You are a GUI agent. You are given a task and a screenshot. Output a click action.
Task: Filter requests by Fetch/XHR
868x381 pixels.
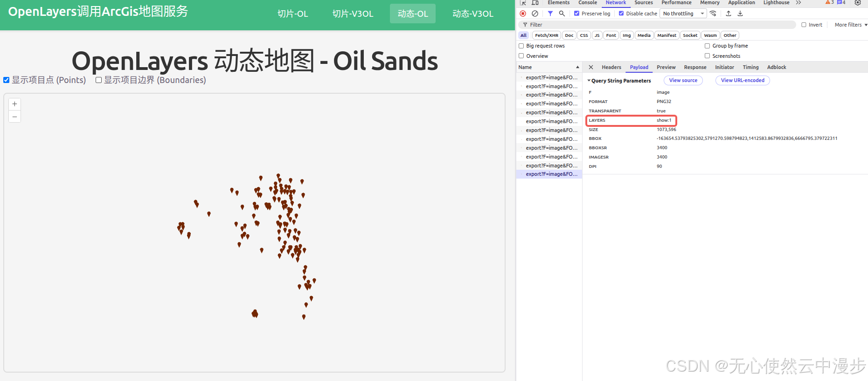pos(547,35)
